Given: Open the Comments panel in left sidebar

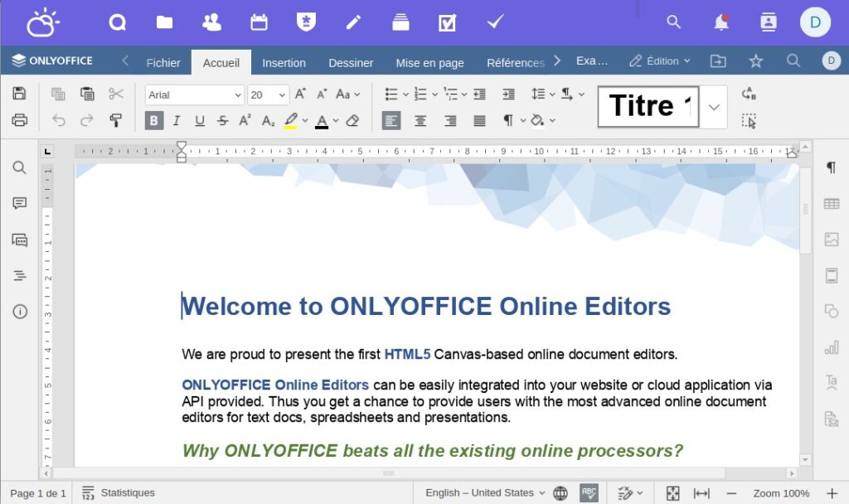Looking at the screenshot, I should (20, 203).
